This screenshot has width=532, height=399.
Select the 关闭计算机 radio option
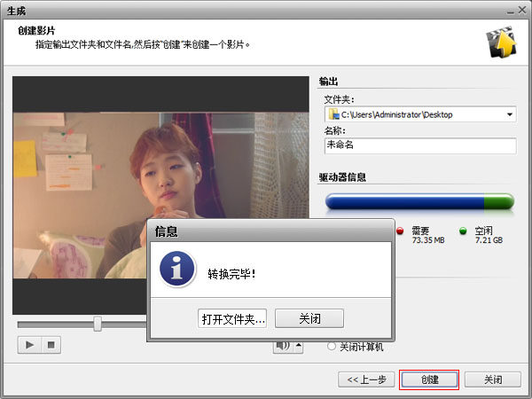(x=331, y=347)
